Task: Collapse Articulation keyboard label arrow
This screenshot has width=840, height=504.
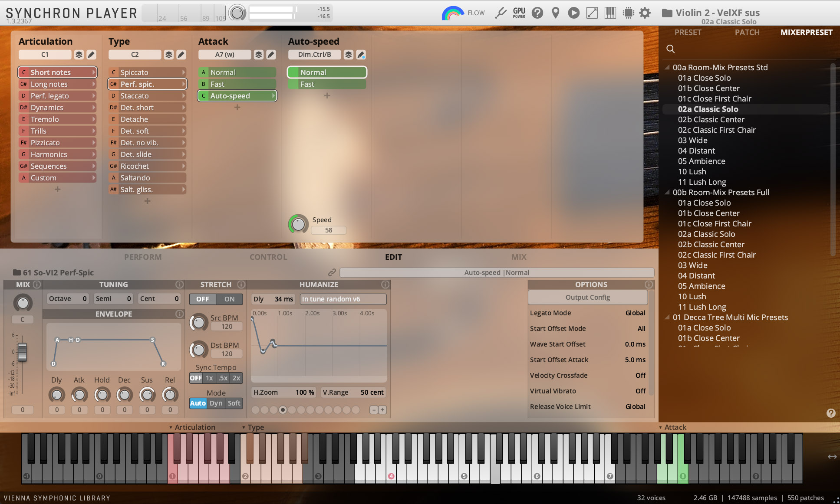Action: 171,428
